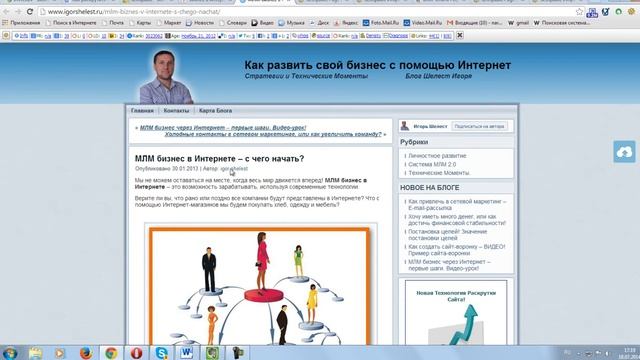Open the Музыка bookmark
The height and width of the screenshot is (360, 640).
pos(291,23)
